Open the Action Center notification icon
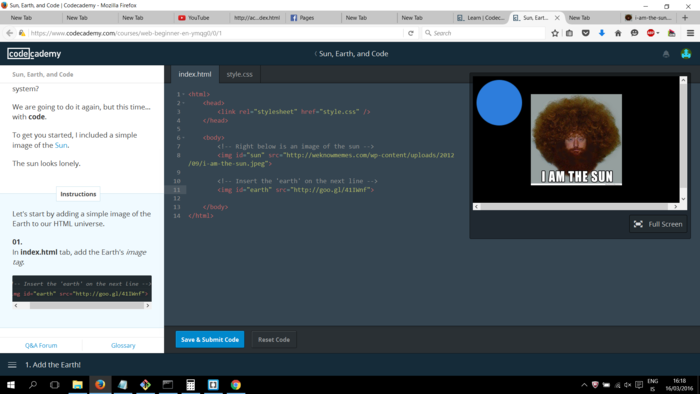Viewport: 700px width, 394px height. pos(639,385)
